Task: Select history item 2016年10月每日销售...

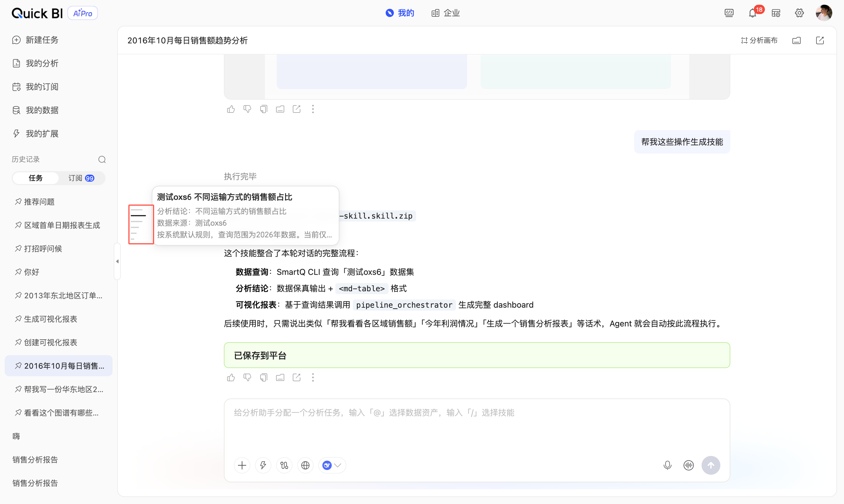Action: (x=58, y=366)
